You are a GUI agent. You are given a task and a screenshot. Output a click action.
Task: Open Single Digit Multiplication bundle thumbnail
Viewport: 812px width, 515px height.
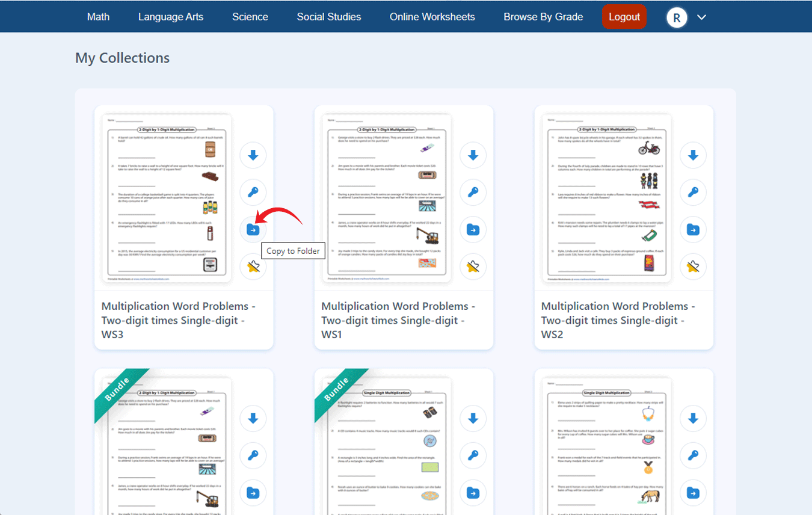point(387,446)
